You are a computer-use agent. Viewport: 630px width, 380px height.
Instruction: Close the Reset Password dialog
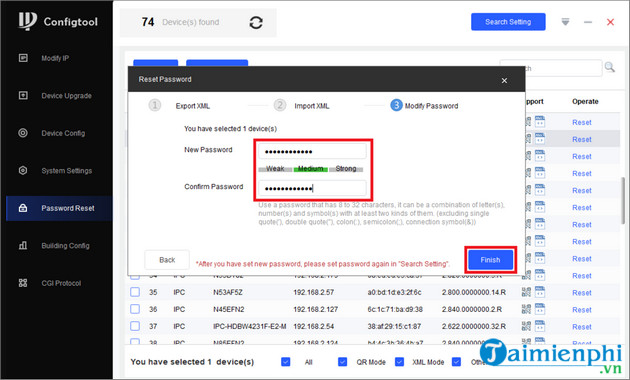pyautogui.click(x=504, y=81)
